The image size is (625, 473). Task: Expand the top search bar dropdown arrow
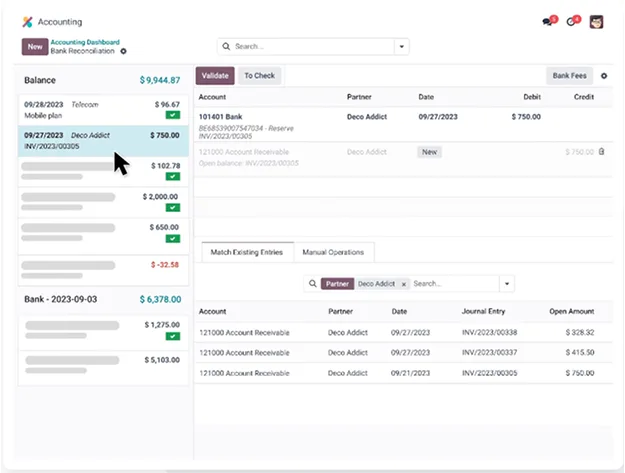(402, 46)
